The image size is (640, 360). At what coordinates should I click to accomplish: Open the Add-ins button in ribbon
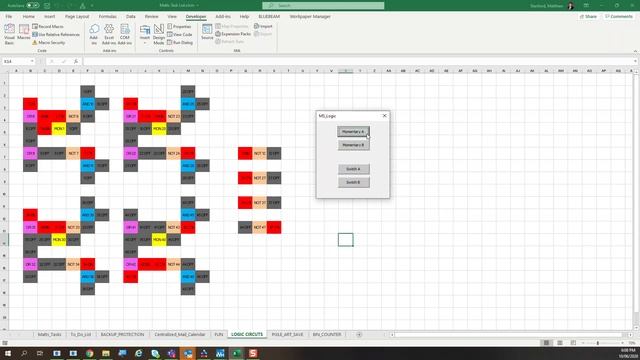(x=94, y=34)
